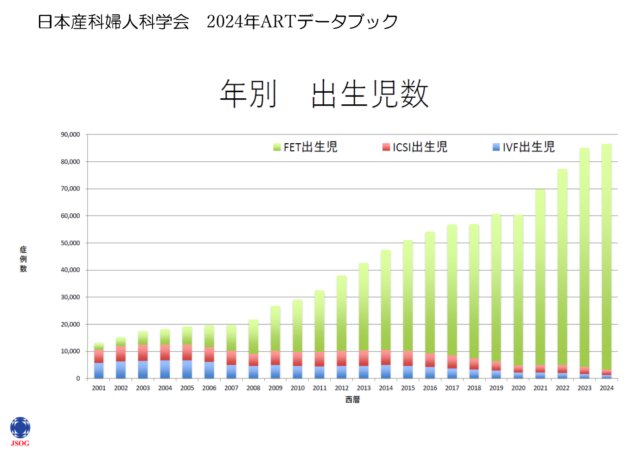
Task: Click the chart title 年別 出生児数
Action: click(x=324, y=94)
